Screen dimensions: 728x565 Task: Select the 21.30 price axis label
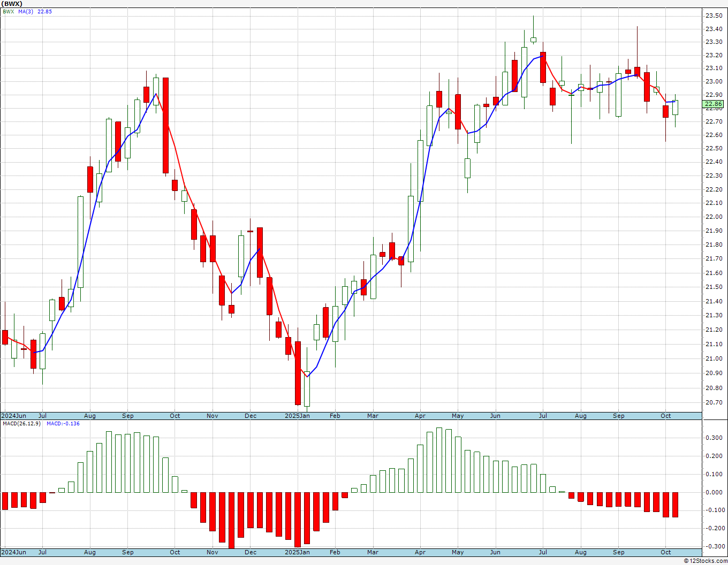[714, 315]
